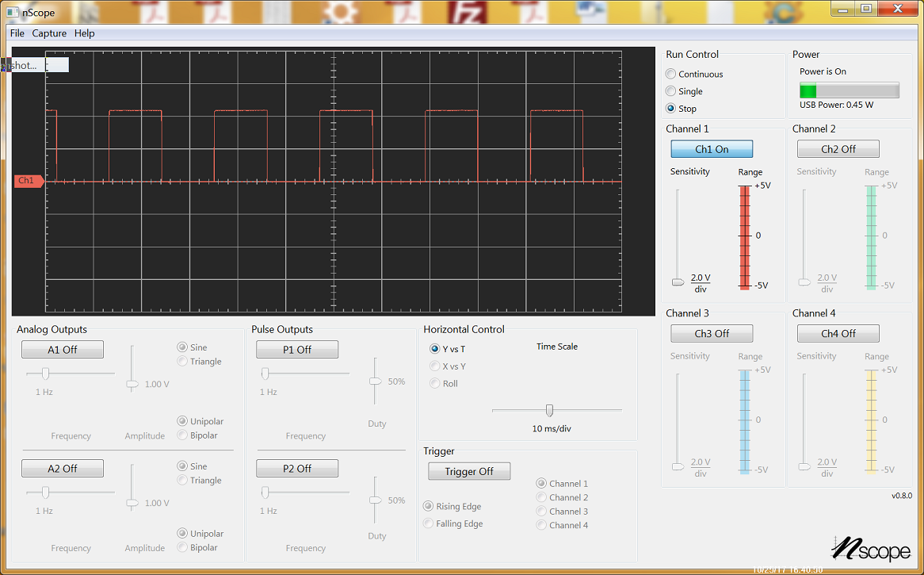Click the red Channel 1 range bar
The image size is (924, 575).
pos(744,236)
